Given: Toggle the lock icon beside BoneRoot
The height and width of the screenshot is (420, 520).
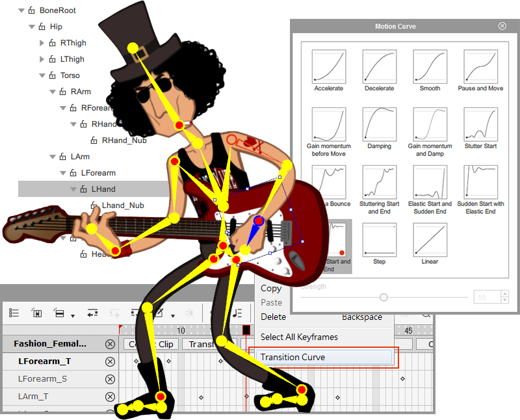Looking at the screenshot, I should pyautogui.click(x=31, y=10).
